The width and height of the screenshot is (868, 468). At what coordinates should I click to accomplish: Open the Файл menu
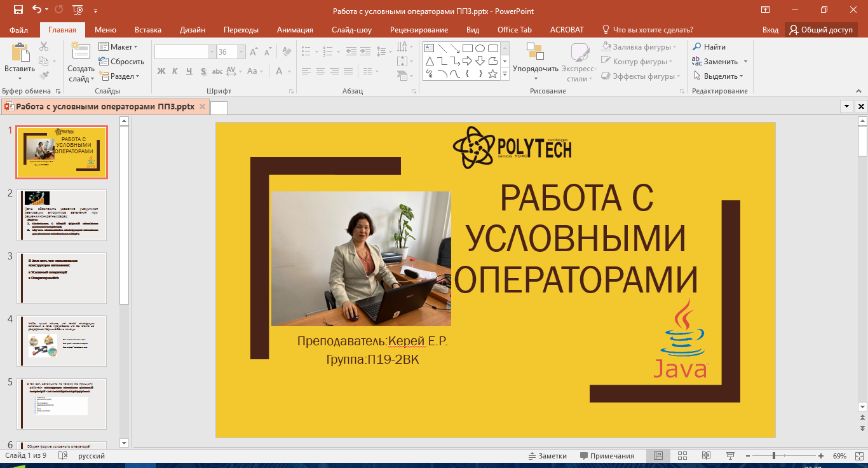pyautogui.click(x=19, y=30)
